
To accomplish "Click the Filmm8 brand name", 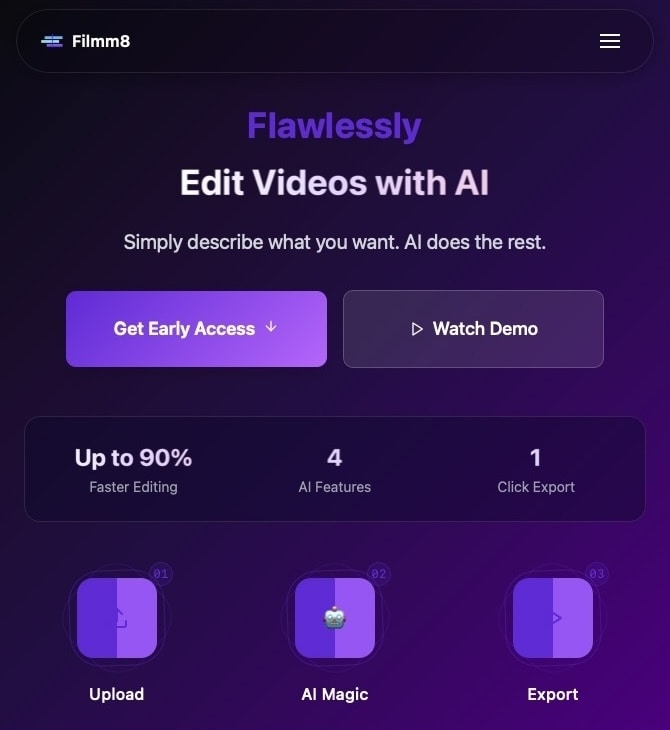I will pos(101,41).
